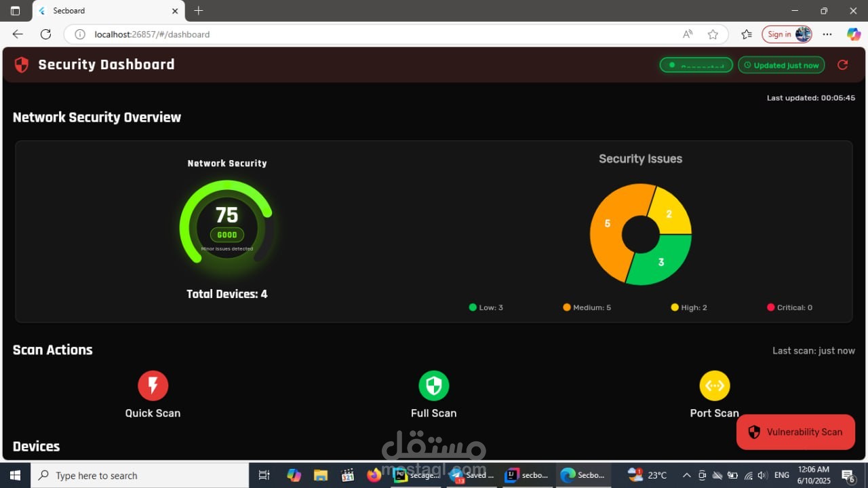This screenshot has height=488, width=868.
Task: Click the Devices section heading
Action: pyautogui.click(x=36, y=447)
